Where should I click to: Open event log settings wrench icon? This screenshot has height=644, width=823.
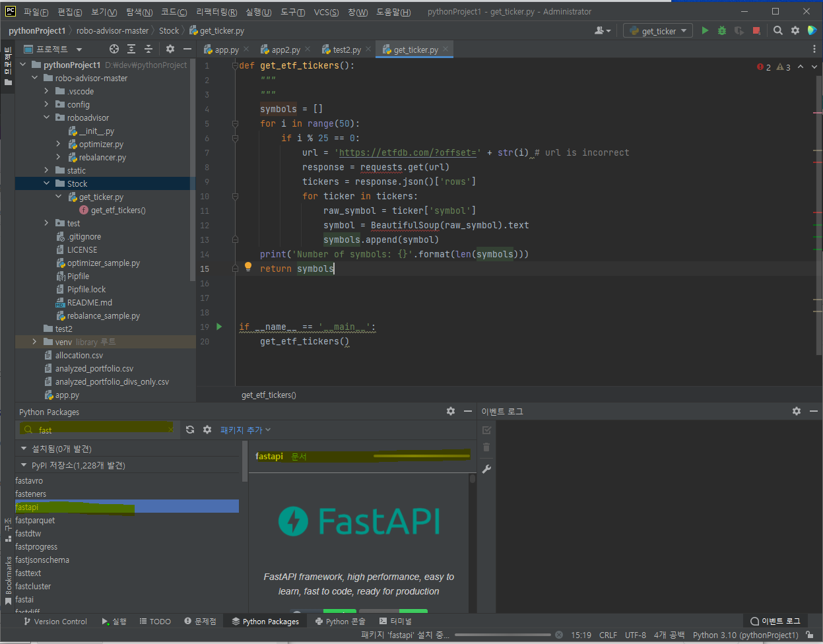pyautogui.click(x=486, y=469)
